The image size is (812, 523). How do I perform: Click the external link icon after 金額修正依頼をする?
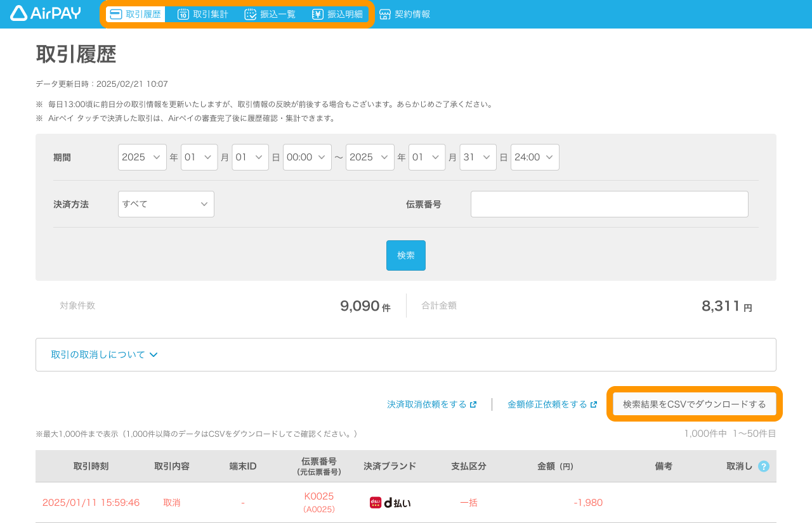click(594, 404)
